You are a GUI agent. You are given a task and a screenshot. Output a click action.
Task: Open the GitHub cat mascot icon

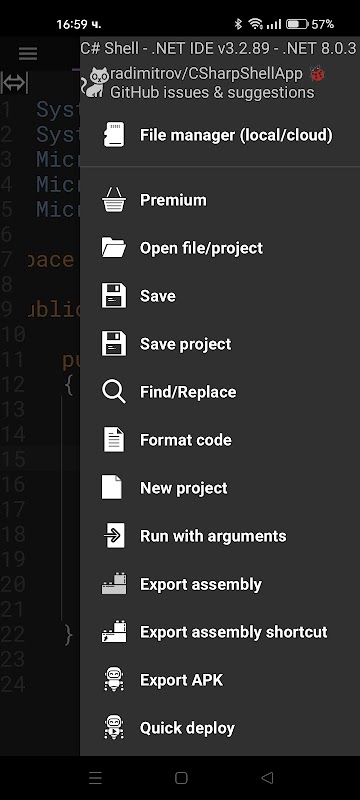click(x=94, y=83)
